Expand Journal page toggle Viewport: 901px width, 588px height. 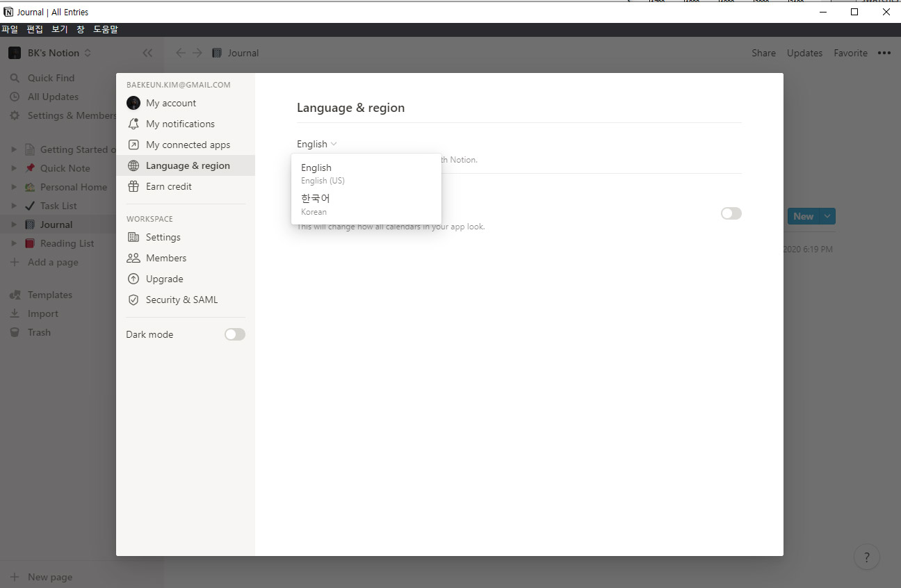[x=14, y=224]
